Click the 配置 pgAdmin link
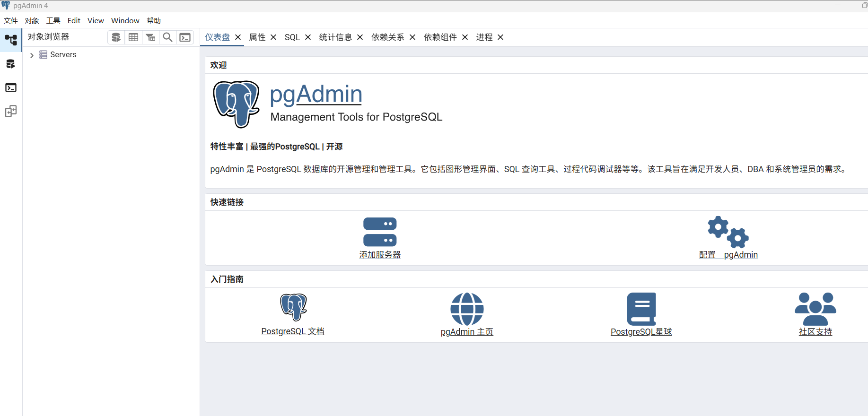868x416 pixels. pos(728,255)
